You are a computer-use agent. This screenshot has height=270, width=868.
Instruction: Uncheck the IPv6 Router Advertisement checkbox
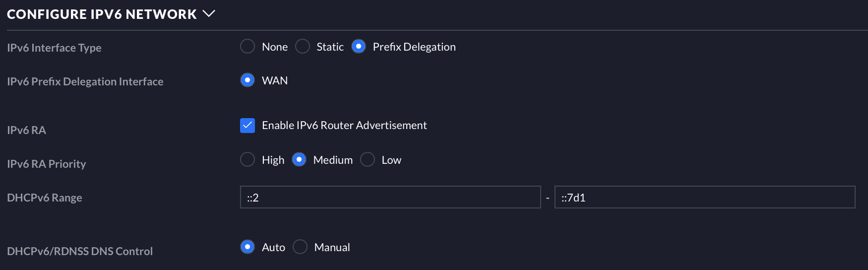click(x=248, y=126)
